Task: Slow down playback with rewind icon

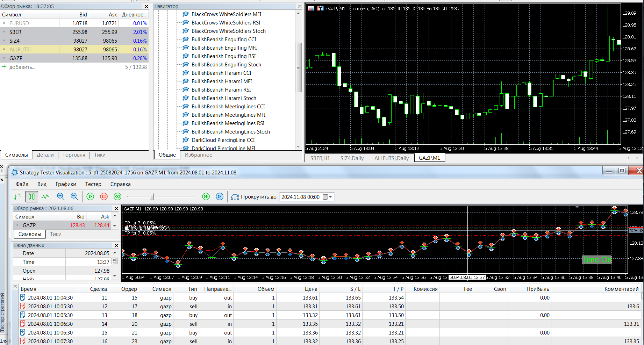Action: tap(117, 197)
